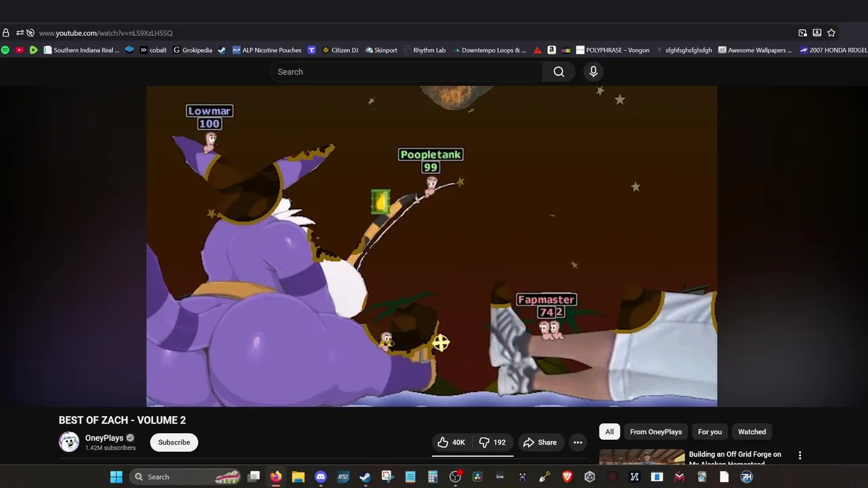
Task: Activate voice search microphone icon
Action: pos(593,72)
